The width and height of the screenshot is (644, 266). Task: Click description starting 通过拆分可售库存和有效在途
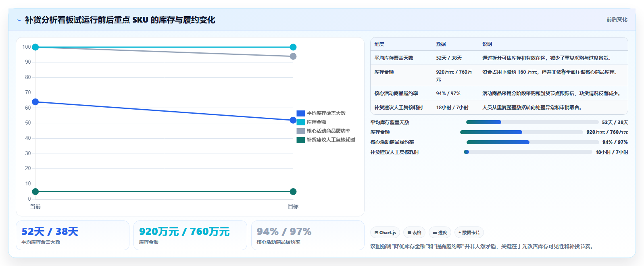(x=546, y=58)
